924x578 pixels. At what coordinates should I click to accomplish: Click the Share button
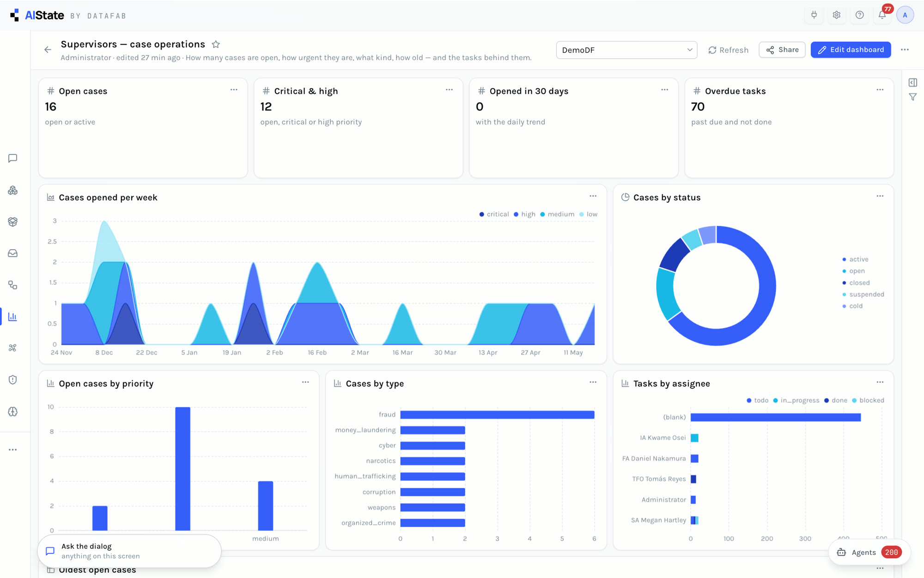tap(782, 49)
